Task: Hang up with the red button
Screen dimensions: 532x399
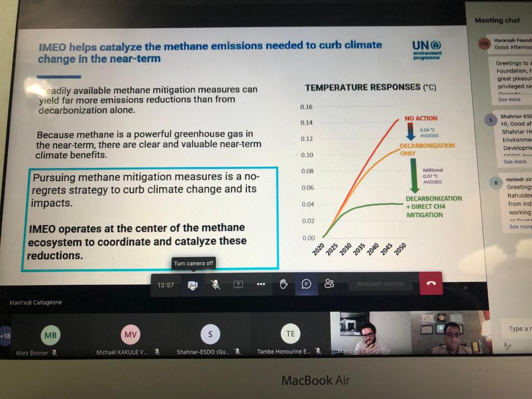Action: 431,283
